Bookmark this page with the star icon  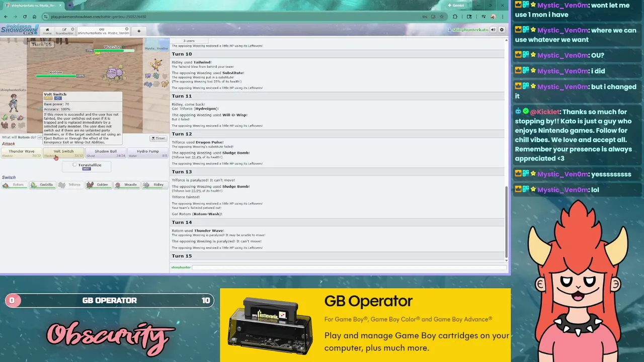coord(441,17)
